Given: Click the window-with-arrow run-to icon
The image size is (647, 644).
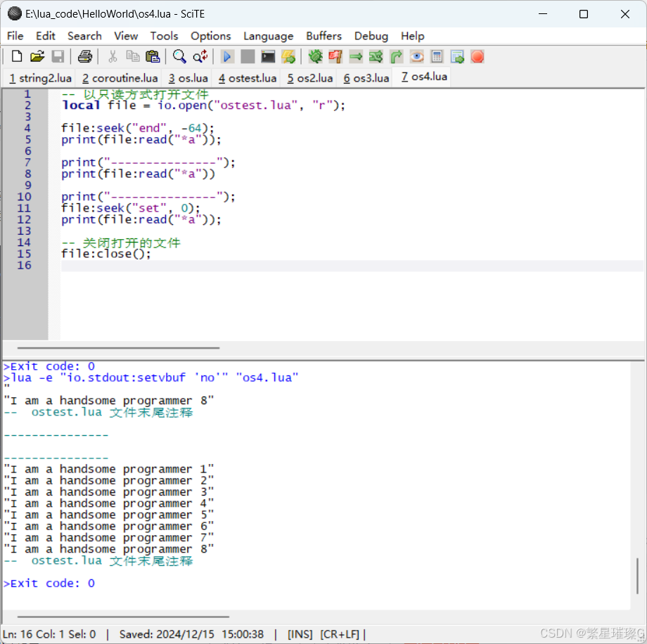Looking at the screenshot, I should 457,56.
